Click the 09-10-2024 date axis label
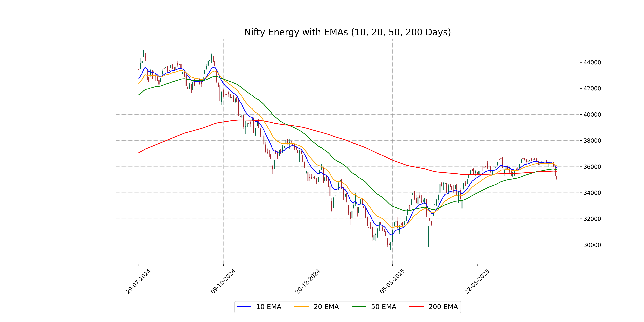The image size is (644, 322). [223, 281]
